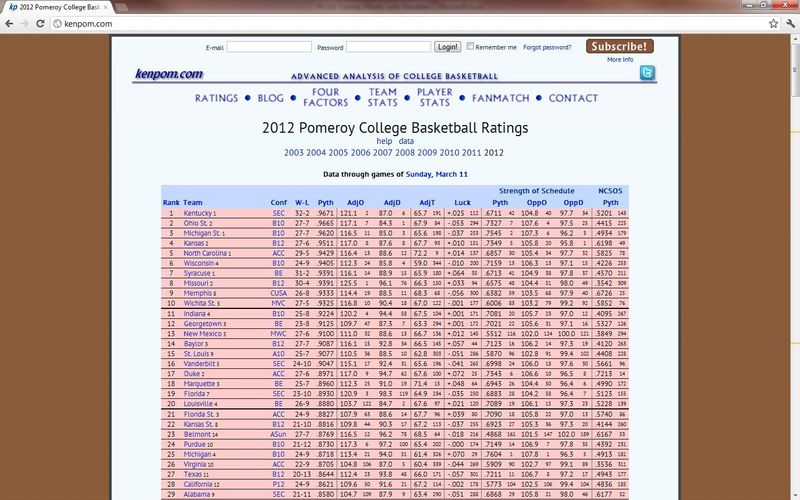This screenshot has height=500, width=800.
Task: Open the MWC conference link
Action: point(279,334)
